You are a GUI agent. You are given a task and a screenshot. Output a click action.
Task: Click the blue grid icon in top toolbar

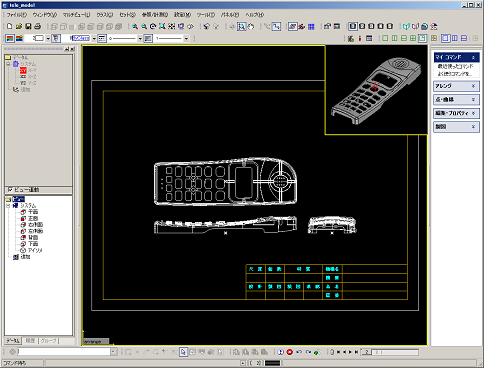coord(311,26)
